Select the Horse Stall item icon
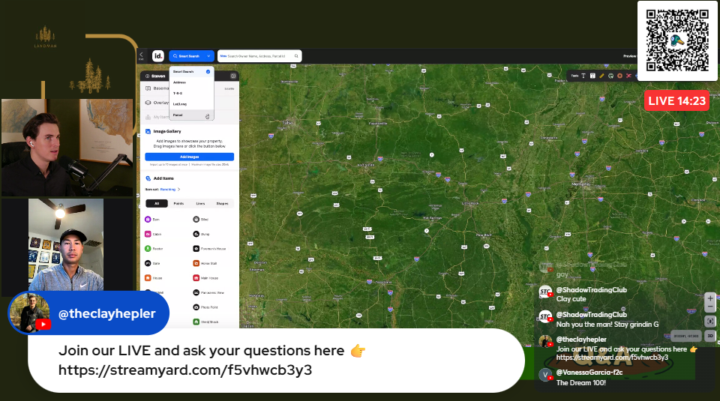This screenshot has height=401, width=720. (x=196, y=263)
